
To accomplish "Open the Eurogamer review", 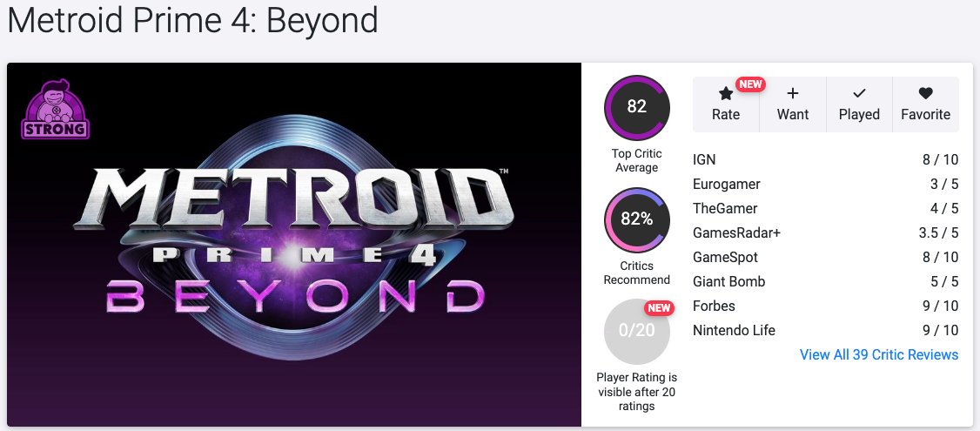I will [x=726, y=184].
